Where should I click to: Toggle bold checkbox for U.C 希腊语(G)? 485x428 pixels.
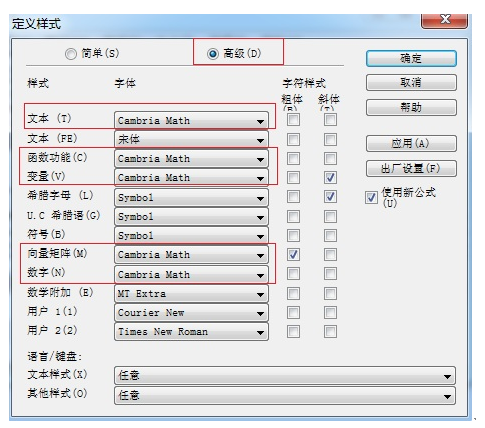(x=293, y=217)
